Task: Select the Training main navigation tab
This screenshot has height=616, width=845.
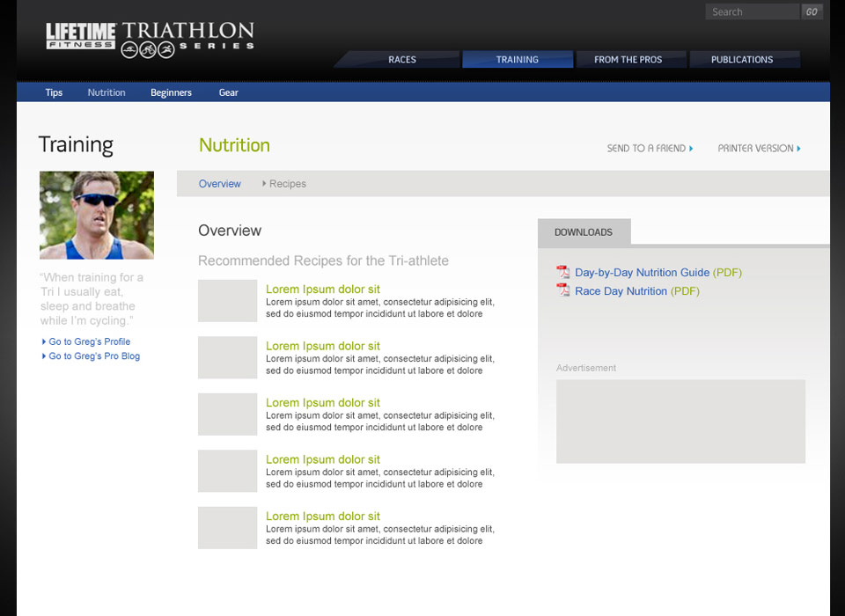Action: click(518, 59)
